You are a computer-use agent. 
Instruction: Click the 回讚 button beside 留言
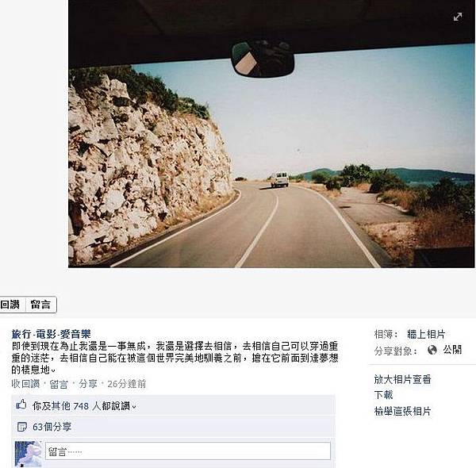pyautogui.click(x=12, y=305)
